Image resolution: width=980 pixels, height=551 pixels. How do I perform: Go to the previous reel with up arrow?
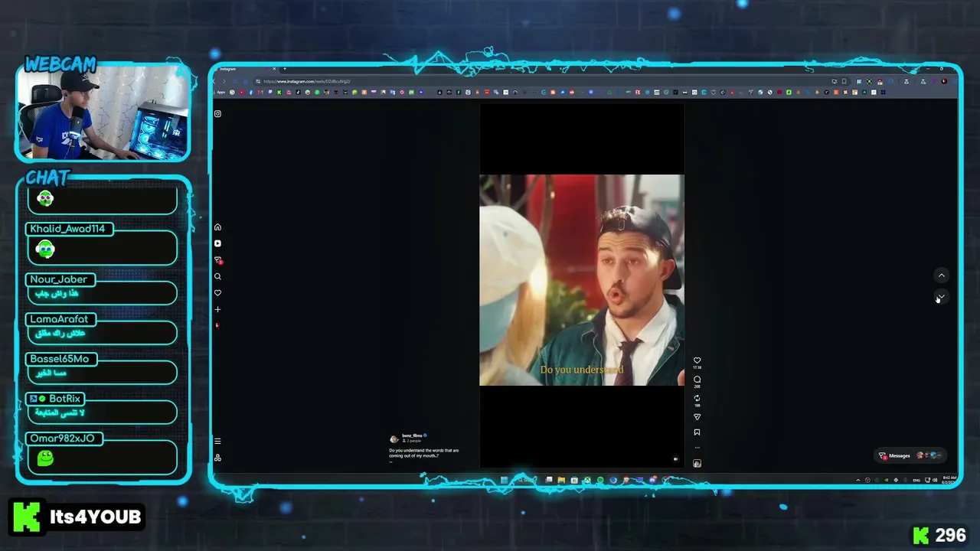pos(942,275)
